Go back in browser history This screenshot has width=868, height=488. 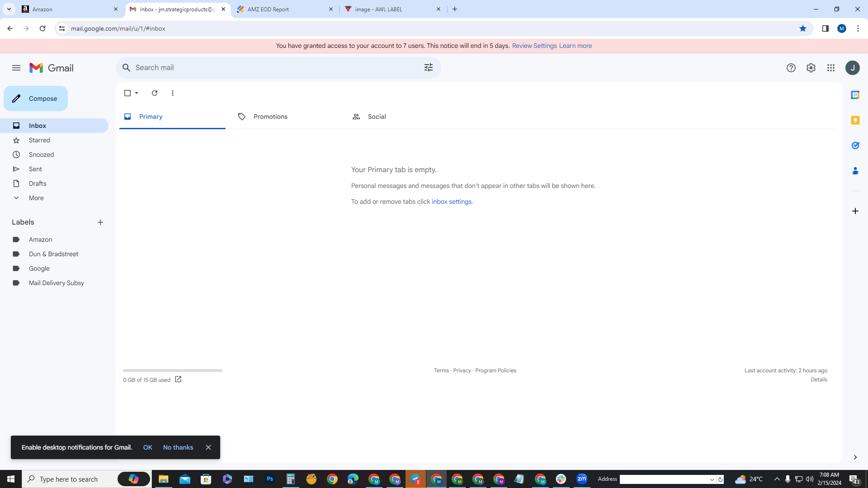click(x=10, y=28)
